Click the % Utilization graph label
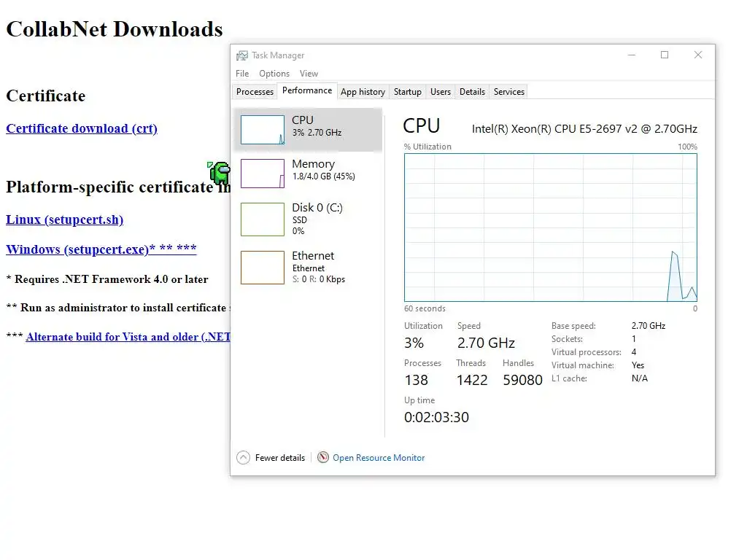This screenshot has width=747, height=560. (x=427, y=147)
